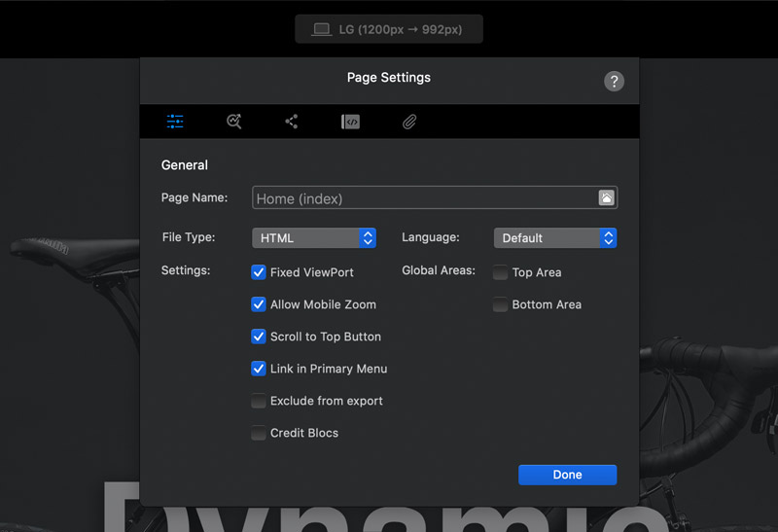Open the General settings tab icon
Image resolution: width=778 pixels, height=532 pixels.
[x=175, y=122]
